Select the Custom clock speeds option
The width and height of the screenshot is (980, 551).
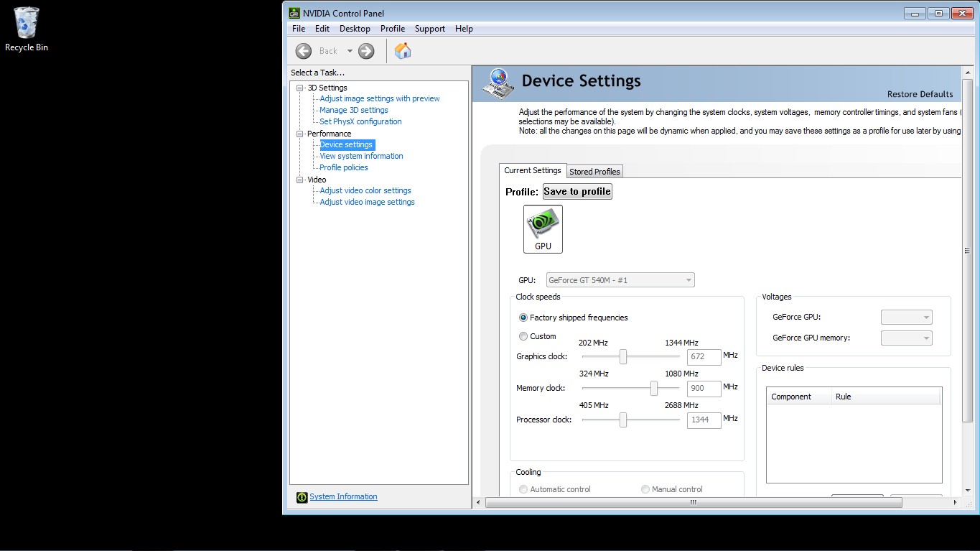coord(537,336)
